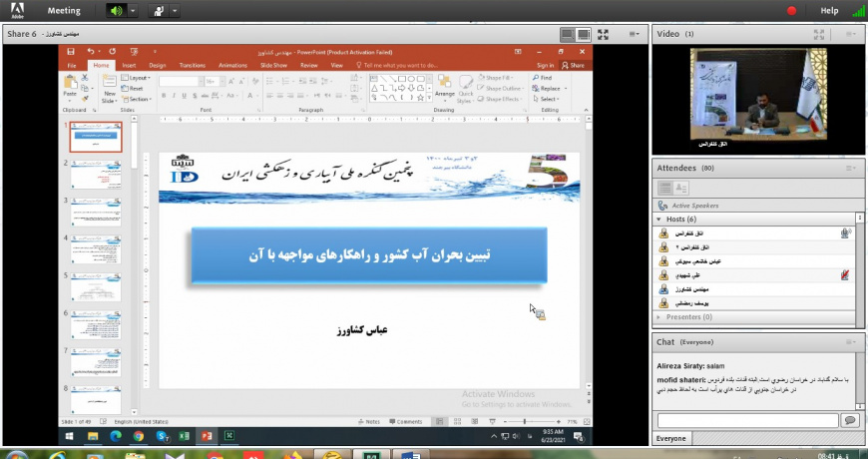
Task: Open the Layout dropdown in Slides group
Action: [x=136, y=78]
